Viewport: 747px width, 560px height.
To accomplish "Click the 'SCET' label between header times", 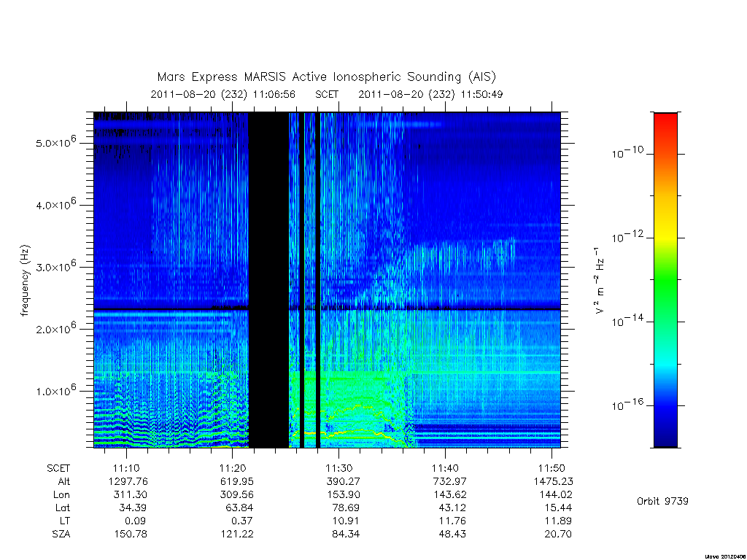I will [x=327, y=94].
